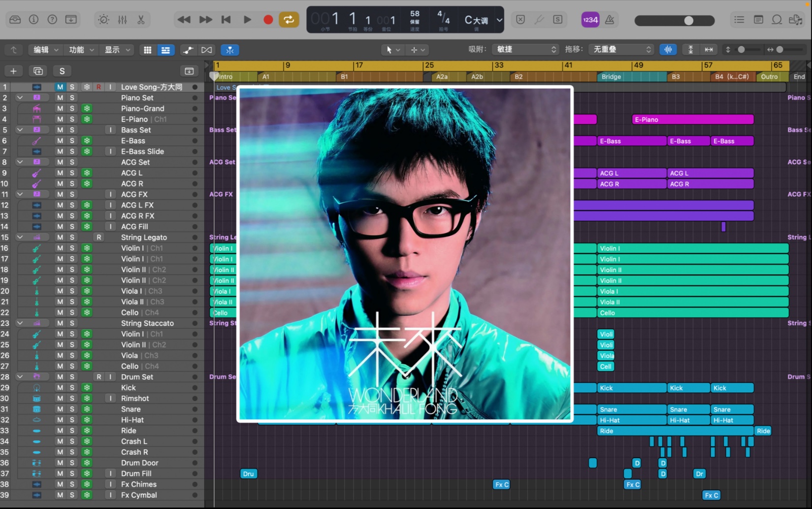Toggle the yellow Cycle mode button
This screenshot has height=509, width=812.
coord(289,20)
